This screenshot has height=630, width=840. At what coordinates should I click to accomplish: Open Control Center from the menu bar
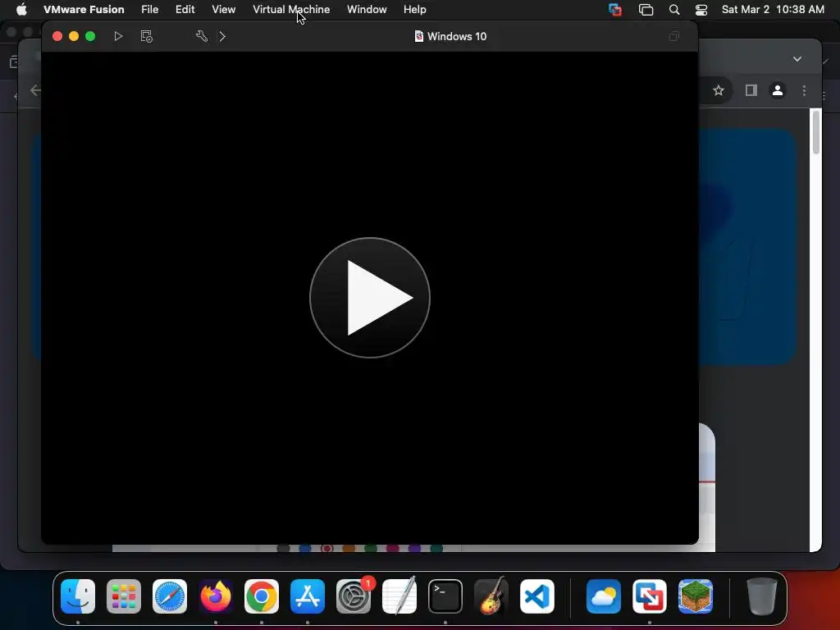pos(701,9)
